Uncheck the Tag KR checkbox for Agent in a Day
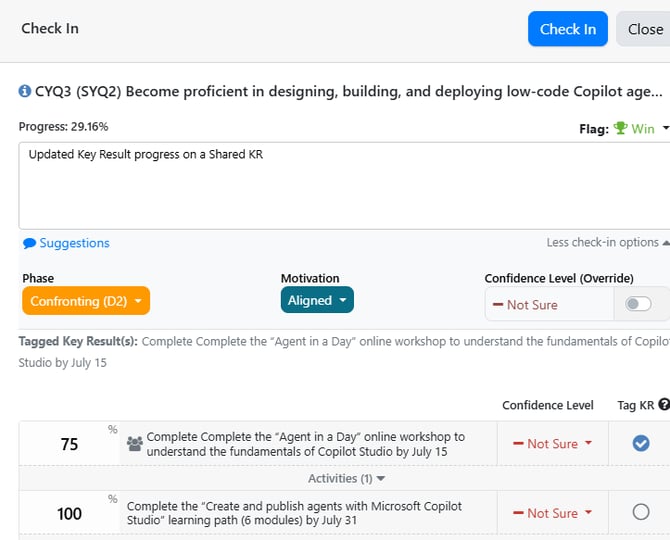670x540 pixels. pos(641,443)
